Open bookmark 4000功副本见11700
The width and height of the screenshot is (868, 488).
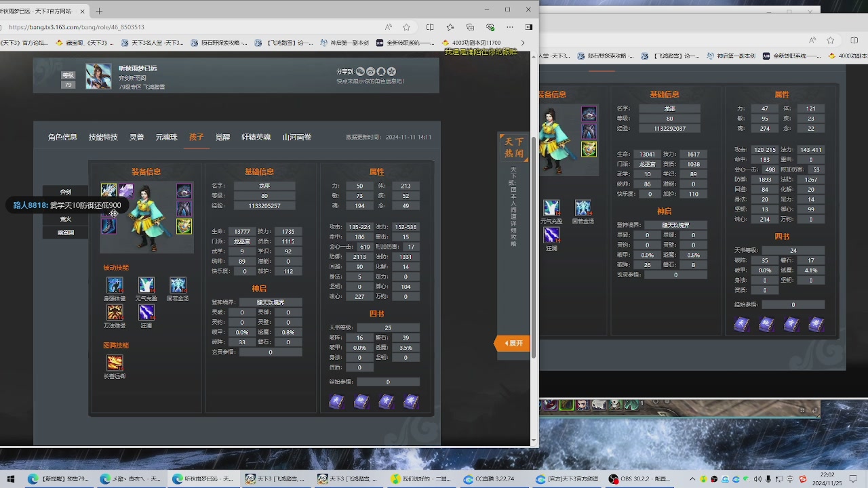coord(471,43)
